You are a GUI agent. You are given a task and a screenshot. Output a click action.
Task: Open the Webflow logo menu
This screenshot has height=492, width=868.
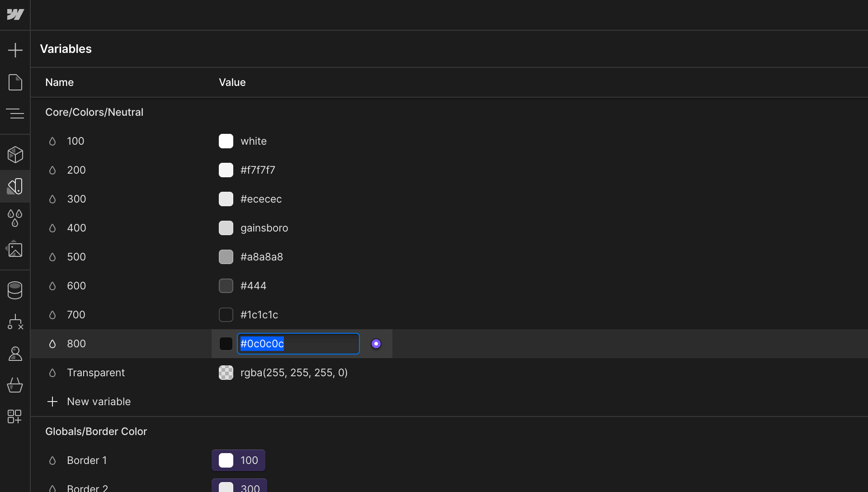15,14
